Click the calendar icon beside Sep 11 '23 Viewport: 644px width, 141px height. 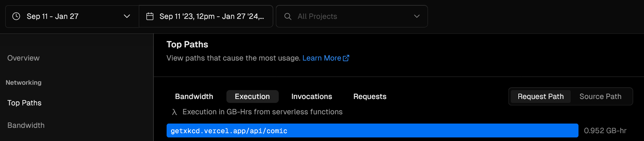click(x=150, y=16)
